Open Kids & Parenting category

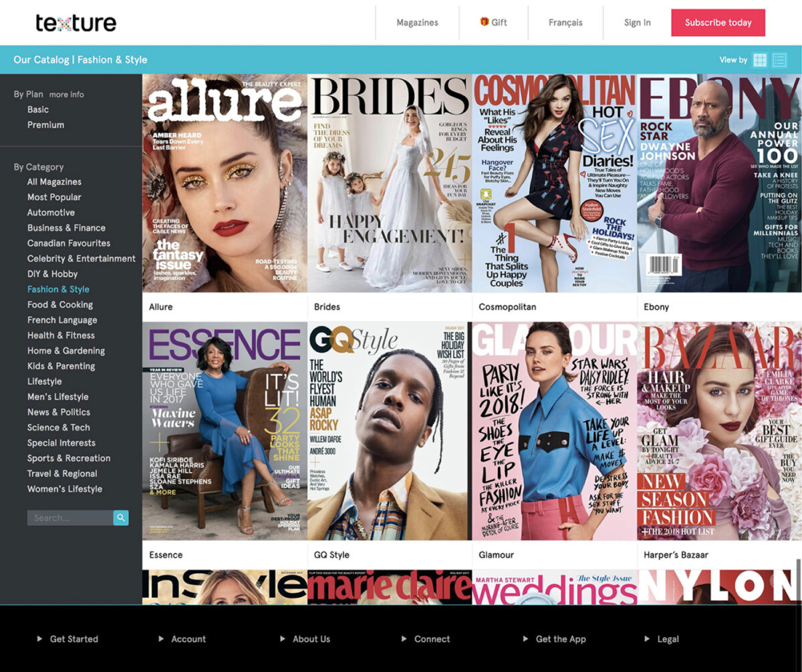pos(61,366)
